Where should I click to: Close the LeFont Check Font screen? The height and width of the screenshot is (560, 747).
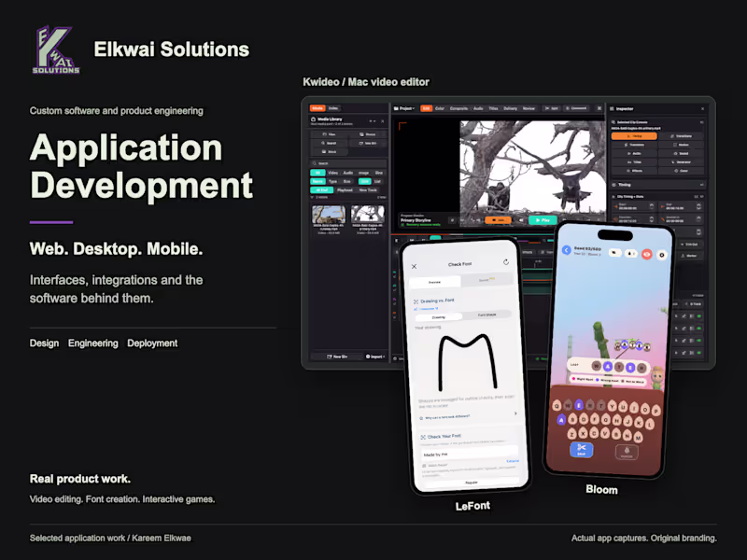tap(414, 266)
